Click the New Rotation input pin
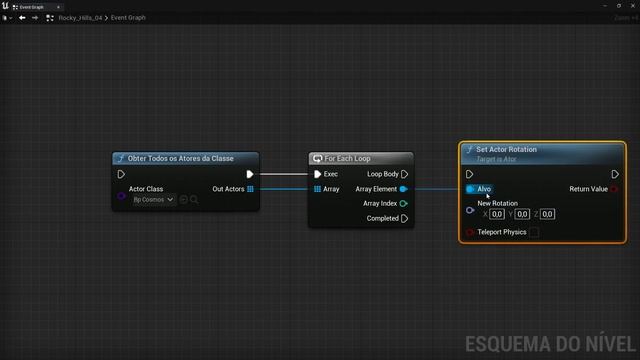Viewport: 640px width, 360px height. pyautogui.click(x=470, y=210)
